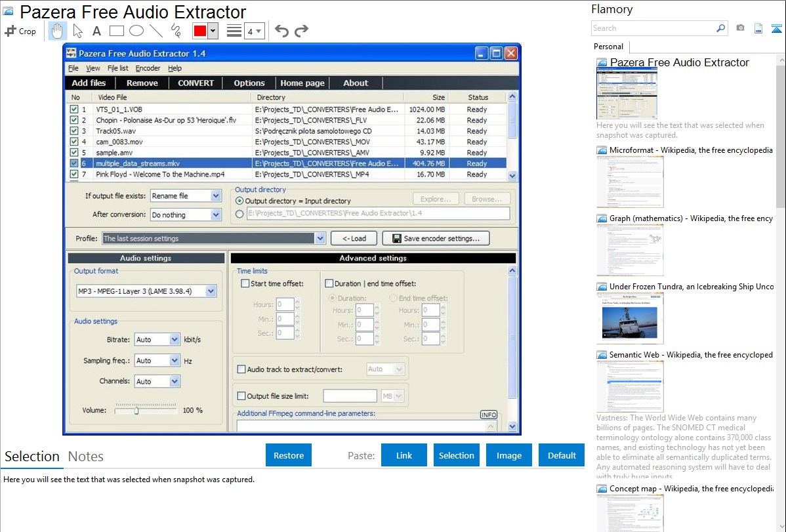
Task: Click the INFO button for FFmpeg parameters
Action: (489, 415)
